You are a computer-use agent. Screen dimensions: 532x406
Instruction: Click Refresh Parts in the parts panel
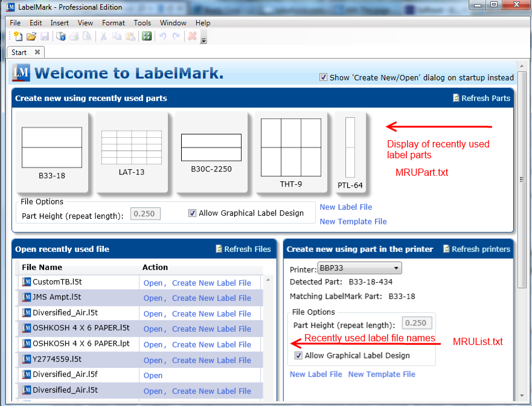tap(481, 98)
